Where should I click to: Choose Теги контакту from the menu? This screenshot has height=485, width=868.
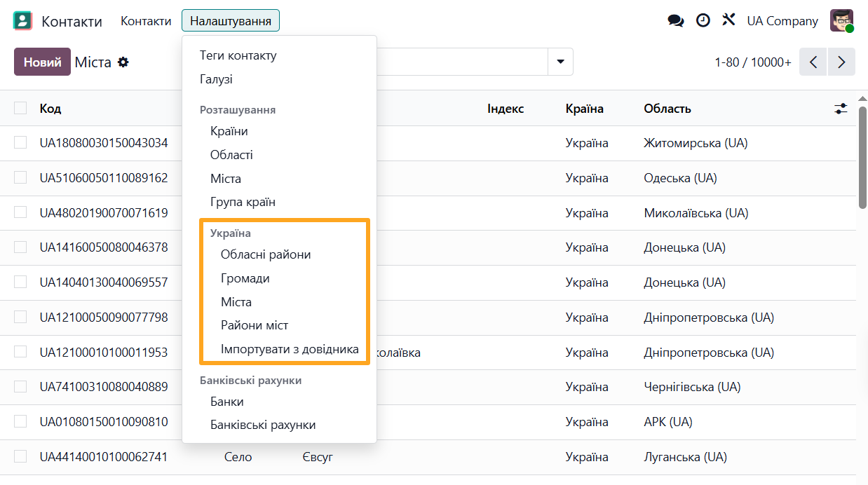pyautogui.click(x=238, y=55)
